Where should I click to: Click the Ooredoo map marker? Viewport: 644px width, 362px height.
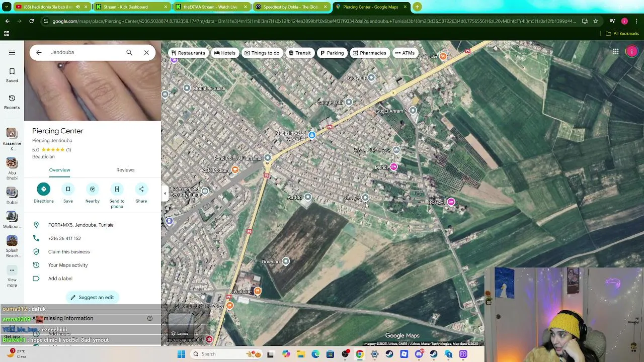point(286,261)
